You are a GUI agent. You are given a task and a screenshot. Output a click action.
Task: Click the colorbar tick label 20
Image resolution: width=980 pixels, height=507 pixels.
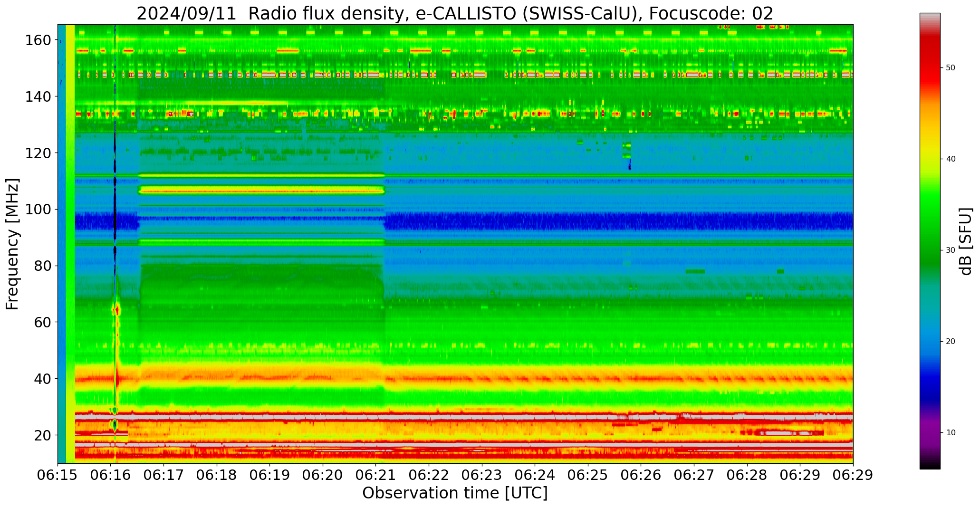pyautogui.click(x=951, y=342)
